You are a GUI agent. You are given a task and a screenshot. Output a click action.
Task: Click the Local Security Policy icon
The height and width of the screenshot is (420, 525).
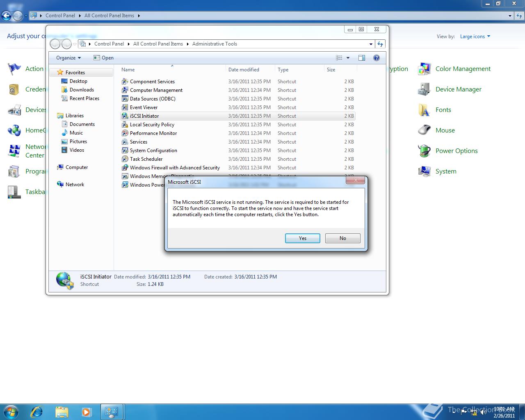(x=125, y=125)
